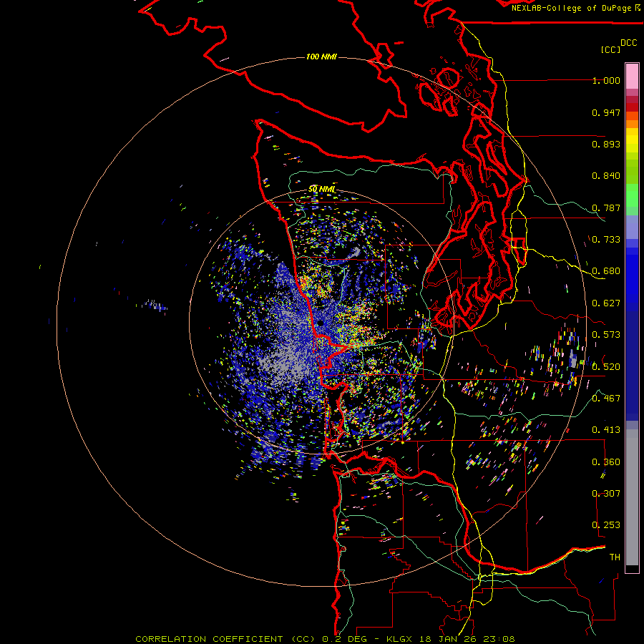Click the [CC] legend heading
644x644 pixels.
[x=610, y=49]
